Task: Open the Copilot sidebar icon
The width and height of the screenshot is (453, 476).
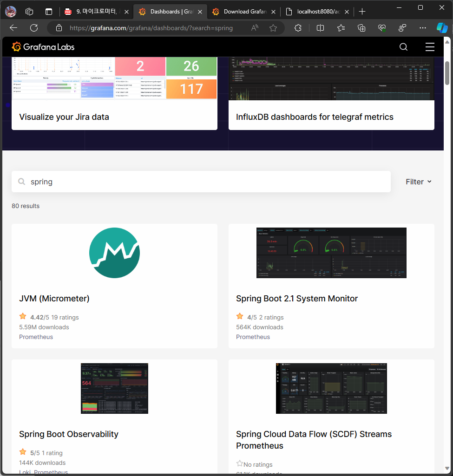Action: [442, 28]
